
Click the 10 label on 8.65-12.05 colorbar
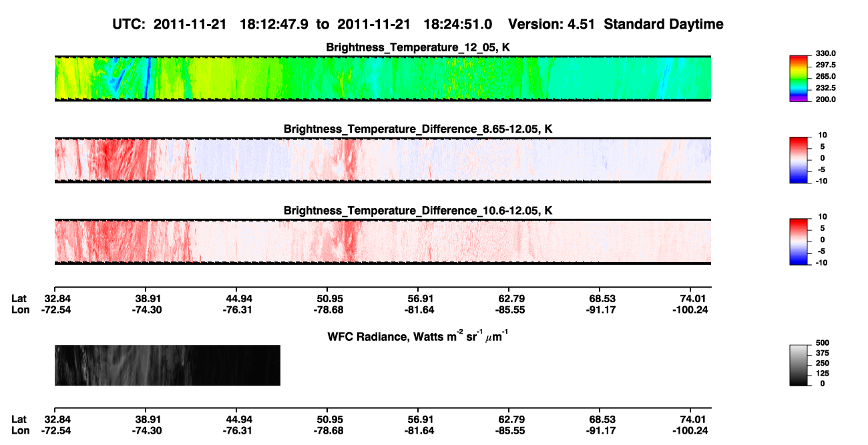tap(823, 135)
